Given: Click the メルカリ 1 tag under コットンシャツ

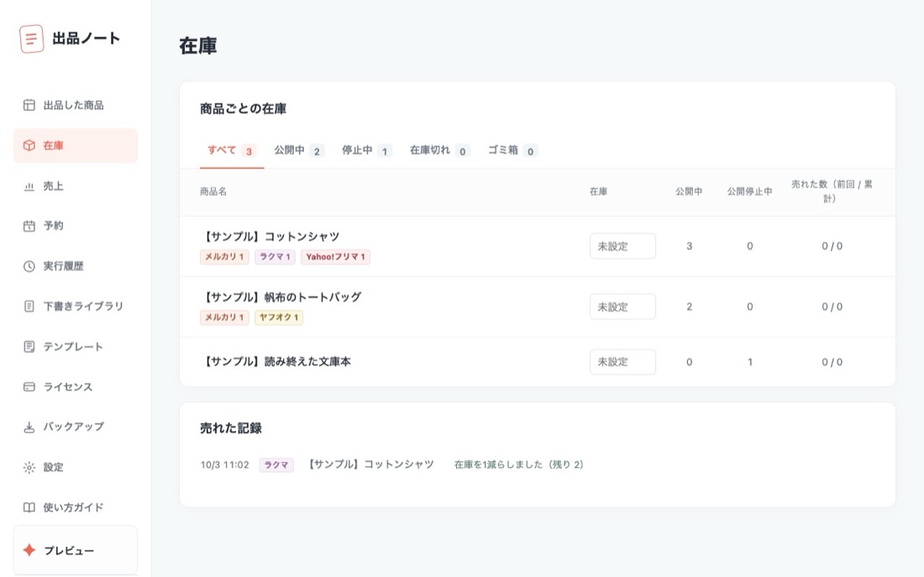Looking at the screenshot, I should point(224,257).
